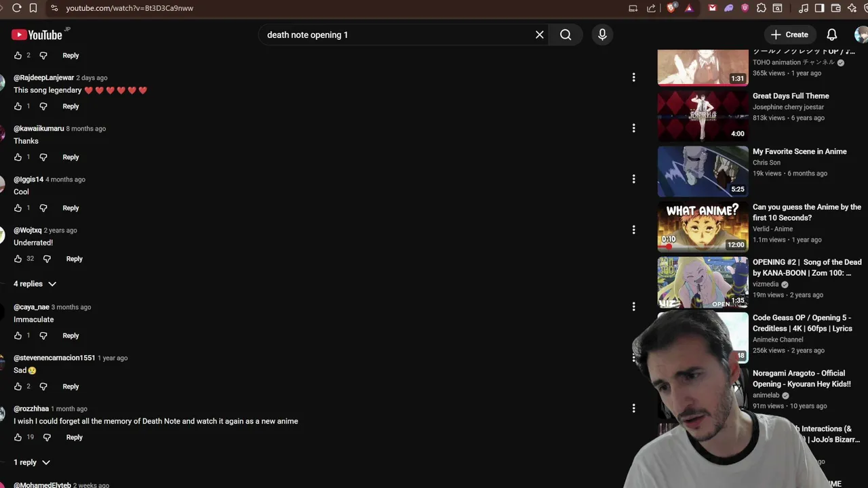Screen dimensions: 868x488
Task: Reply to kawaiikumaru's comment
Action: pyautogui.click(x=71, y=157)
